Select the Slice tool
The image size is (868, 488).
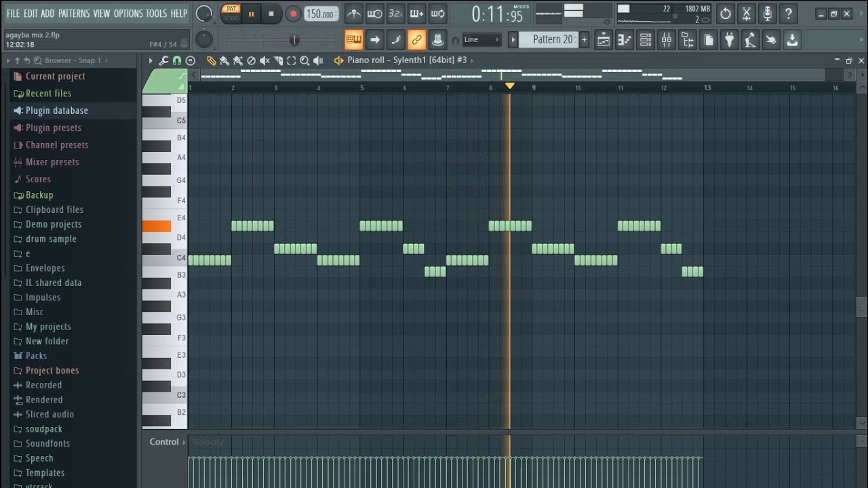click(x=278, y=60)
